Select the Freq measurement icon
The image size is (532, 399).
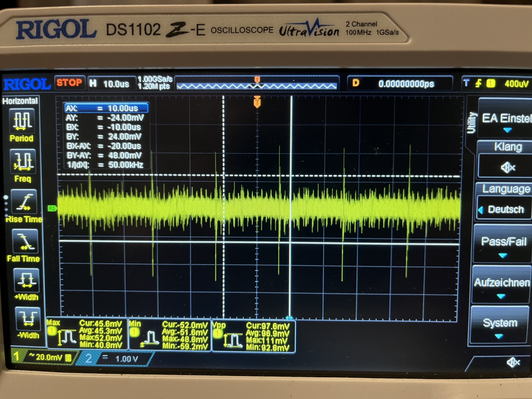coord(23,161)
